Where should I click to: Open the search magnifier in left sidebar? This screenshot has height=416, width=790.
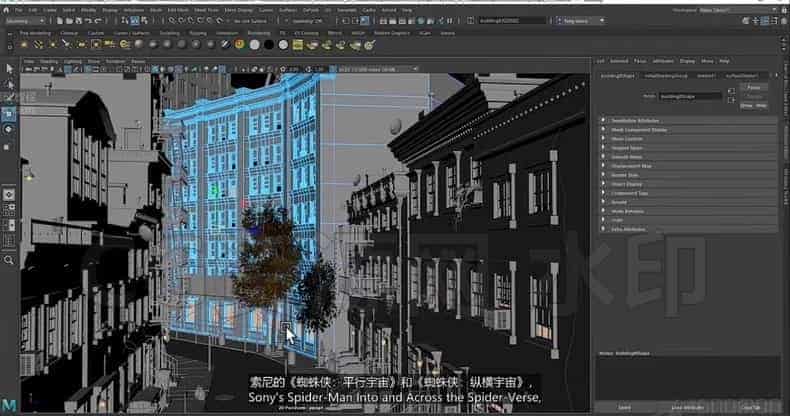click(9, 260)
